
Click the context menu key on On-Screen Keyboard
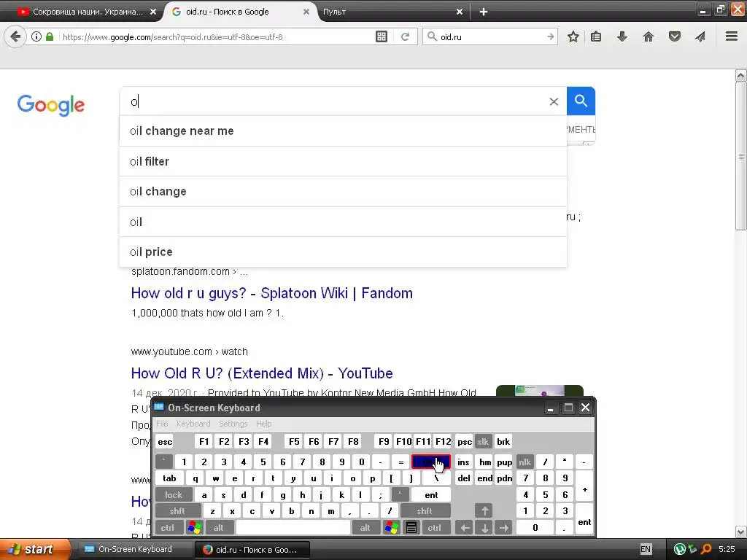click(411, 528)
